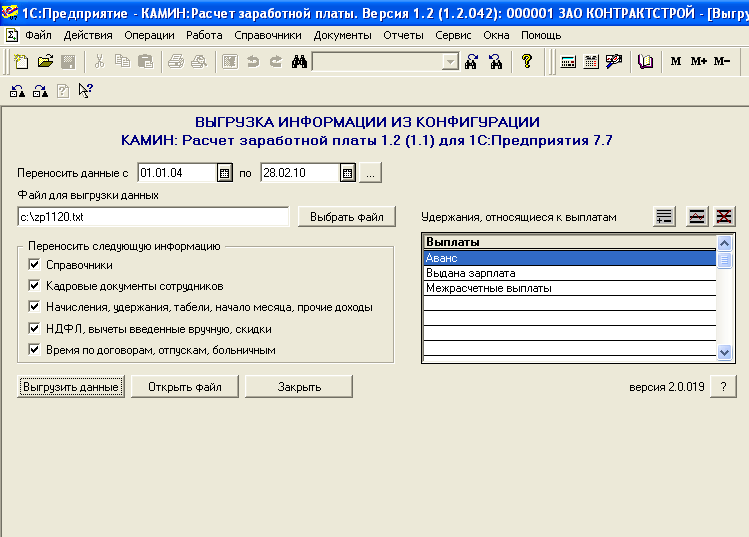Image resolution: width=749 pixels, height=537 pixels.
Task: Open the calculator icon in toolbar
Action: pyautogui.click(x=568, y=62)
